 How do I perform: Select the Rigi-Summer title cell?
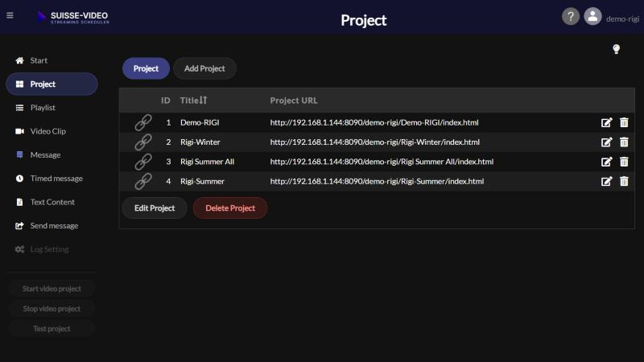pyautogui.click(x=202, y=182)
